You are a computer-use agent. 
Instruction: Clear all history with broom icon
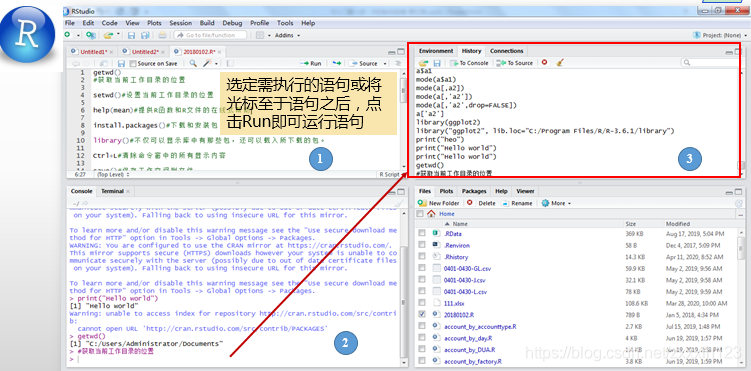coord(560,62)
